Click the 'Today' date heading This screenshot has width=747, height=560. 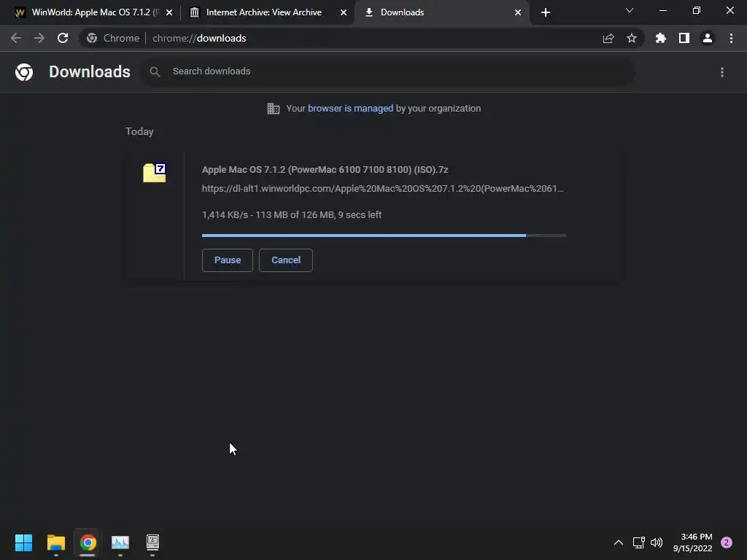click(139, 131)
